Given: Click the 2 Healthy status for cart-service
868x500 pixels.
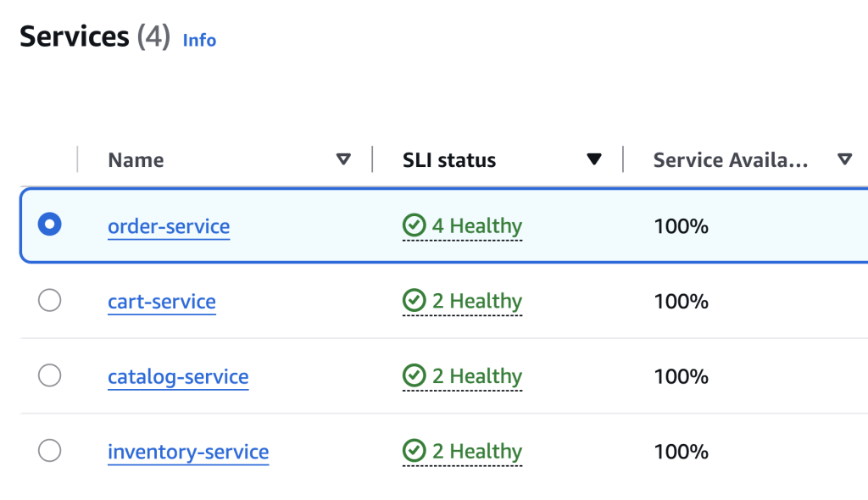Looking at the screenshot, I should tap(462, 301).
